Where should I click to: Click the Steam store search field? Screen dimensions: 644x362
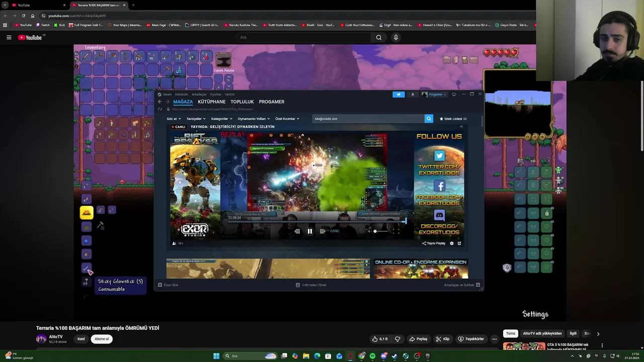[x=368, y=119]
